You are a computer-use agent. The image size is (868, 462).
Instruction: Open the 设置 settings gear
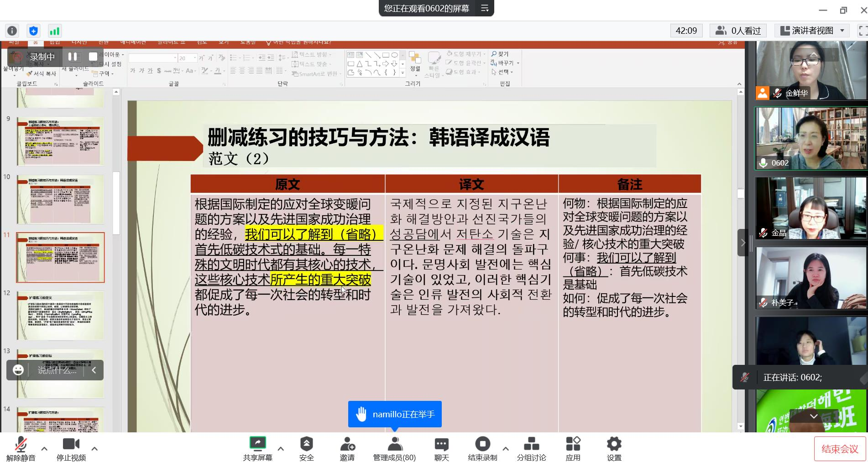coord(614,448)
